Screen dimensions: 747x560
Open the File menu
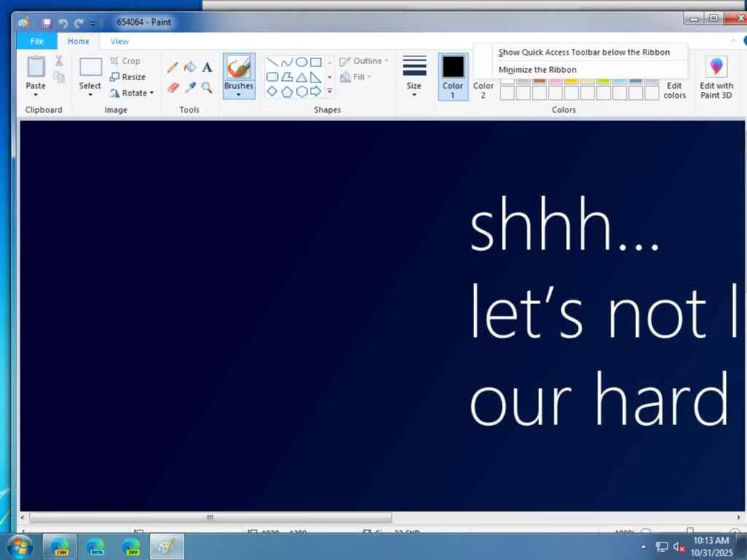(36, 42)
